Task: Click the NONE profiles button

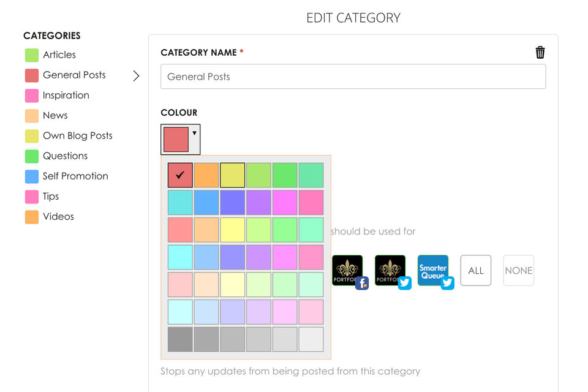Action: [x=519, y=270]
